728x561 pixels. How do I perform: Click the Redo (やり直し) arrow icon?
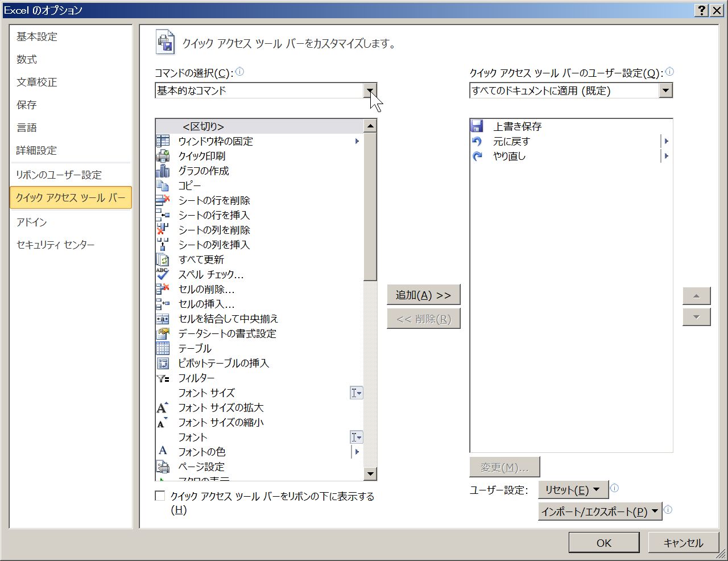pyautogui.click(x=477, y=156)
